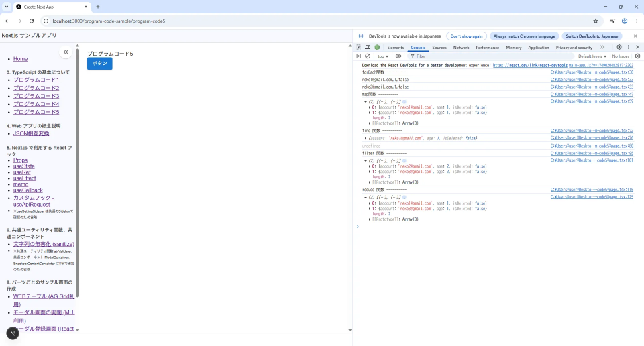Screen dimensions: 644x346
Task: View site information for localhost
Action: pyautogui.click(x=46, y=21)
